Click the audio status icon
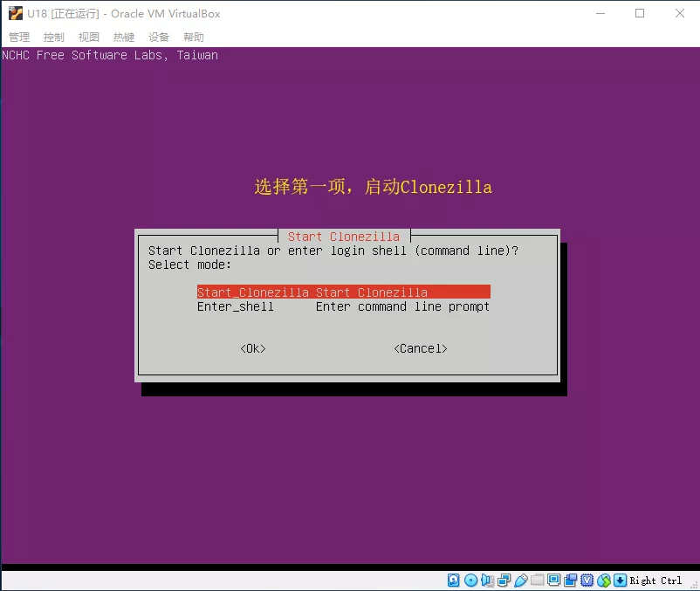This screenshot has height=591, width=700. click(487, 580)
